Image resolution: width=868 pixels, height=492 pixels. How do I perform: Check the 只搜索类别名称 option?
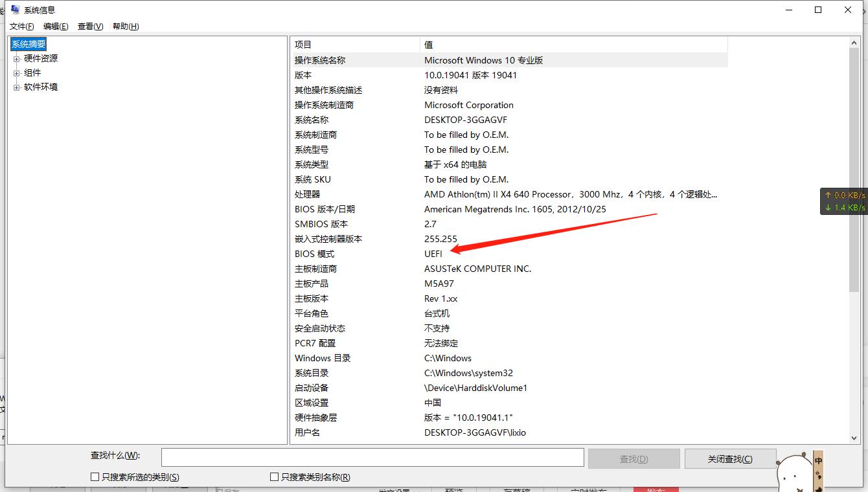point(274,476)
